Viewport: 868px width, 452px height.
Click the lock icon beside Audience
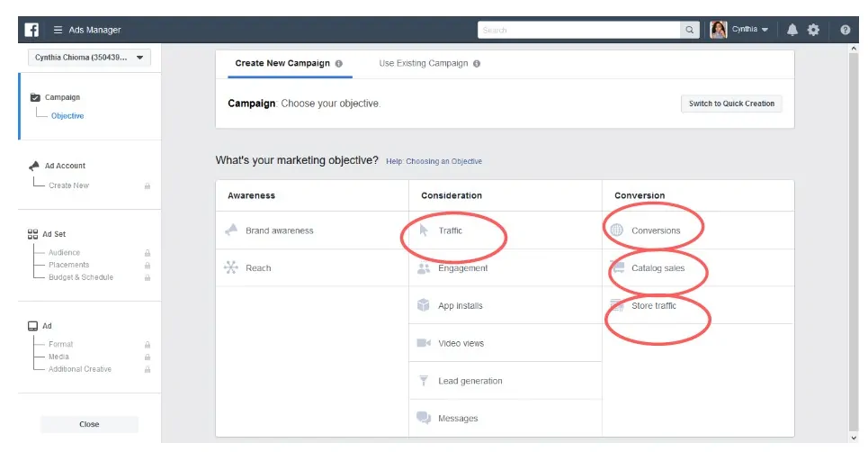tap(148, 253)
